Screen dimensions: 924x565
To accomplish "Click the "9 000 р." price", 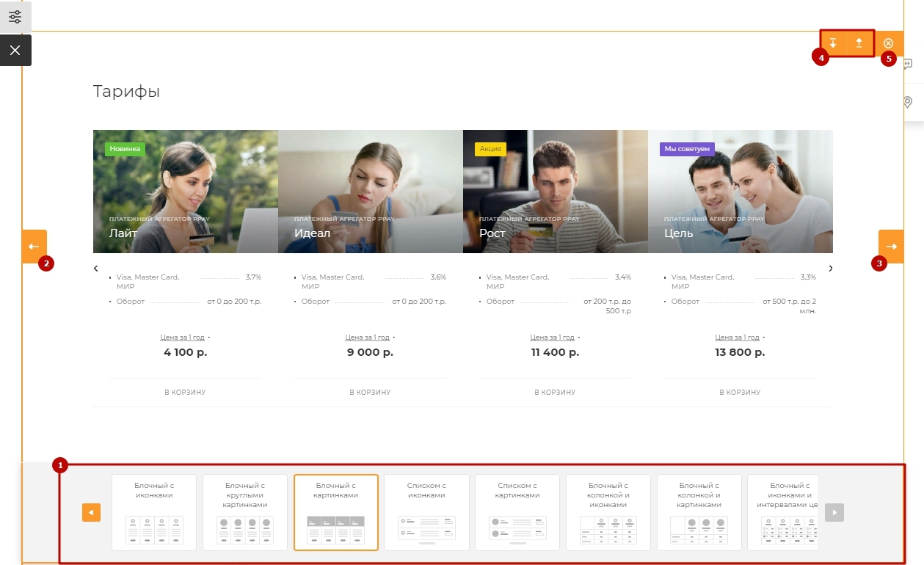I will [370, 352].
